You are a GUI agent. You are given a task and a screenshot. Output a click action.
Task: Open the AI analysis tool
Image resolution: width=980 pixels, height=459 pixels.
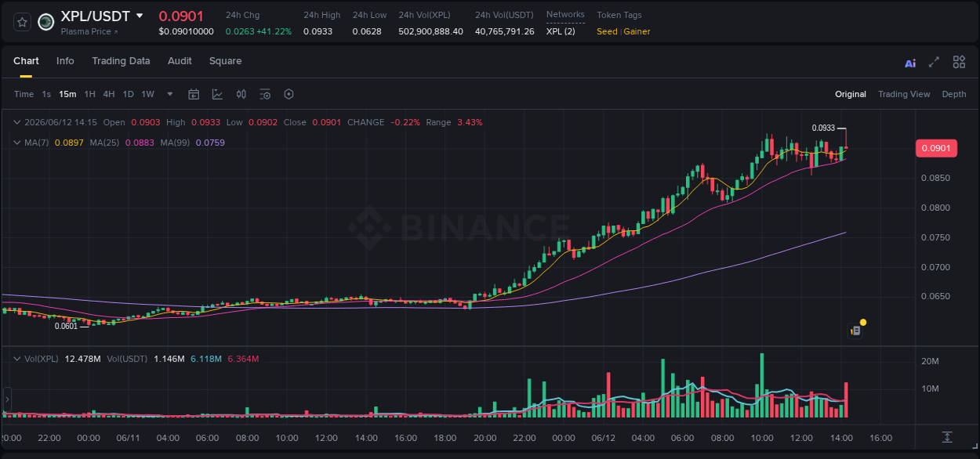point(910,63)
